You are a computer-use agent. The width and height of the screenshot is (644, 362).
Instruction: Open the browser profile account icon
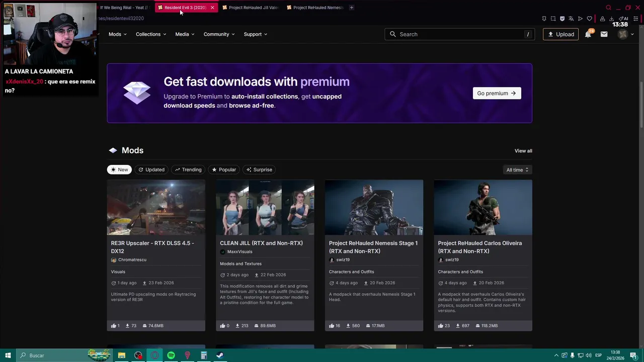coord(602,19)
